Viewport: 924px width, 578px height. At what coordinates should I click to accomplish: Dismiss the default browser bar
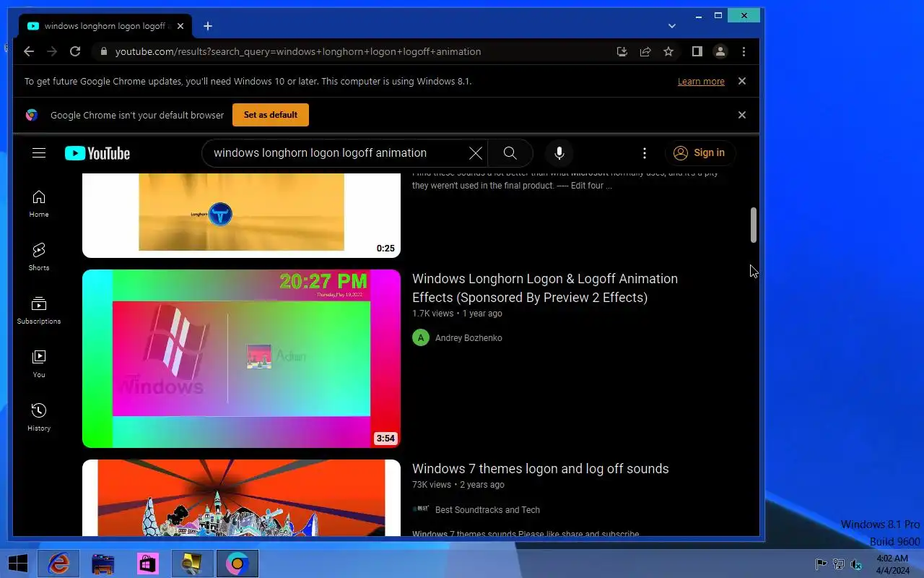point(741,115)
